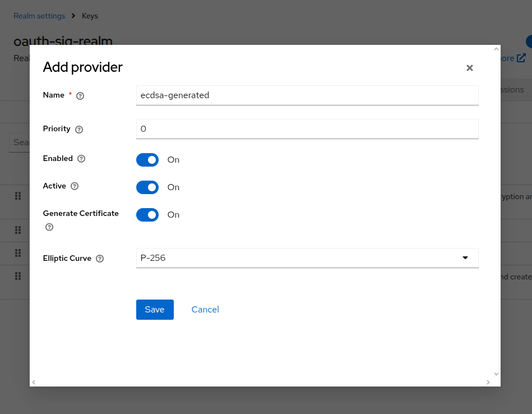
Task: Cancel adding the provider
Action: tap(205, 309)
